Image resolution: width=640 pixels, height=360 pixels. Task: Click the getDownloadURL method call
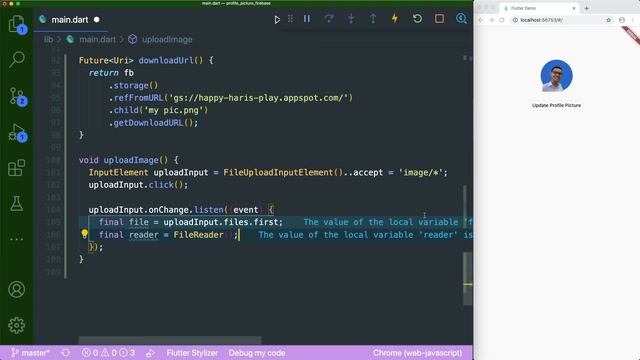148,123
